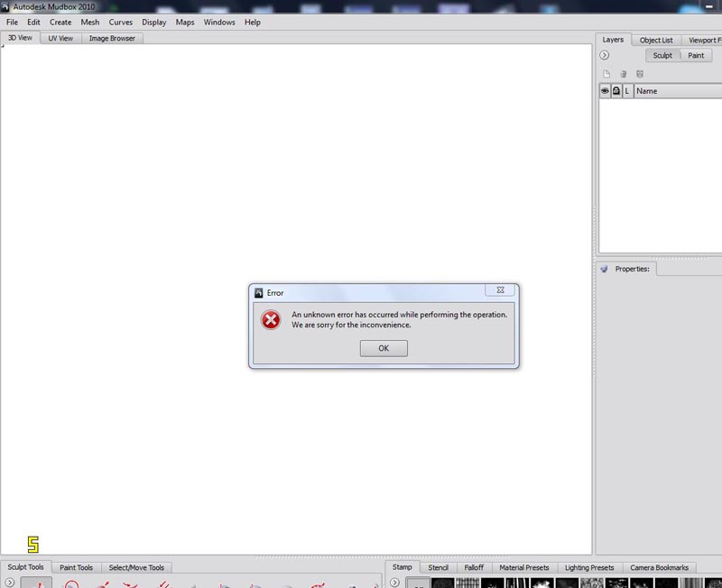Select the grid pattern stamp thumbnail
This screenshot has width=722, height=588.
(467, 583)
